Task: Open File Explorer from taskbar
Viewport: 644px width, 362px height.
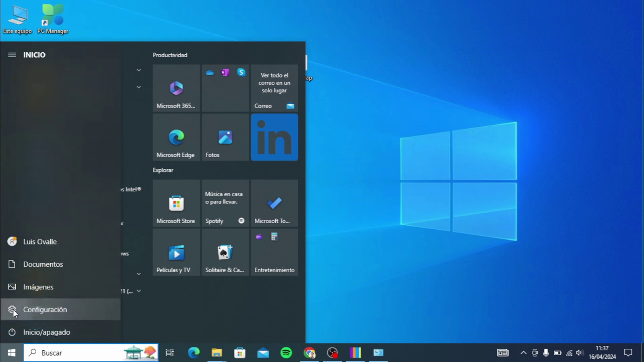Action: (x=217, y=353)
